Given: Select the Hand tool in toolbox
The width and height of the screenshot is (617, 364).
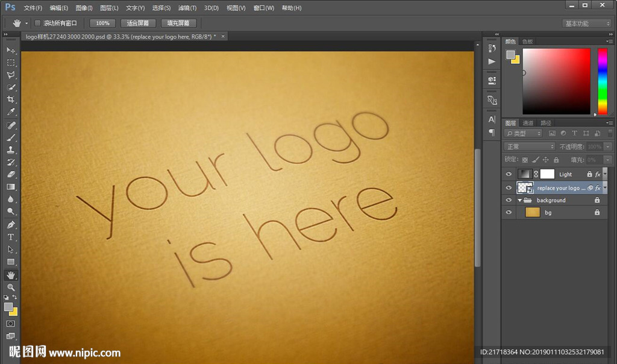Looking at the screenshot, I should 11,275.
